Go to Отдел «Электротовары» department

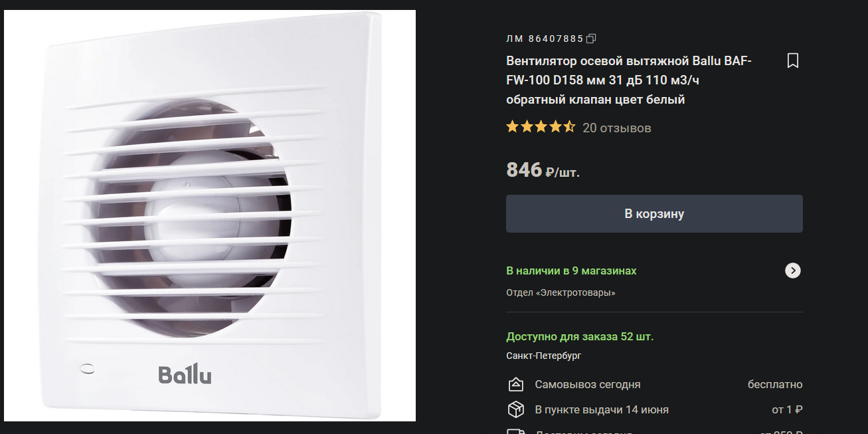pos(561,292)
